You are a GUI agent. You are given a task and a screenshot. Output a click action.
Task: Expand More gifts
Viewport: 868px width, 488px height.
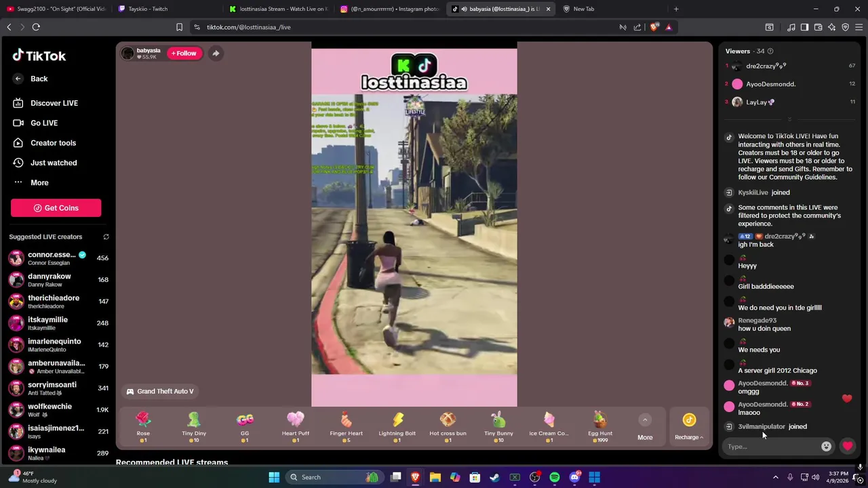(645, 428)
